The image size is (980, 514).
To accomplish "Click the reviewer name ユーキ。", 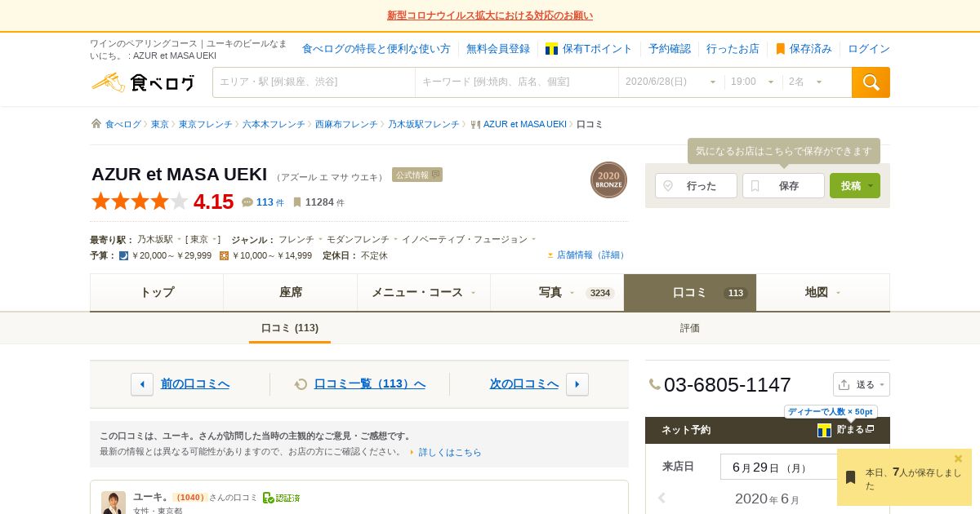I will (x=151, y=497).
